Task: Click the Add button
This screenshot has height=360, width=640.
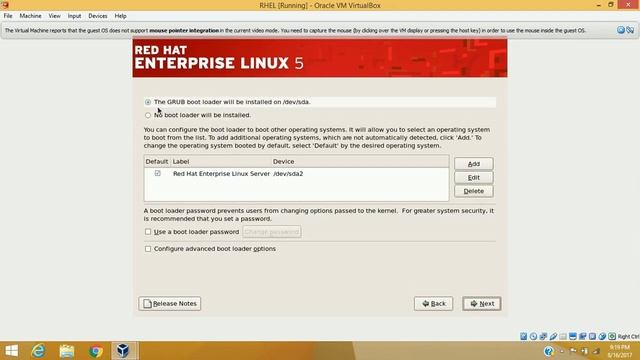Action: 473,164
